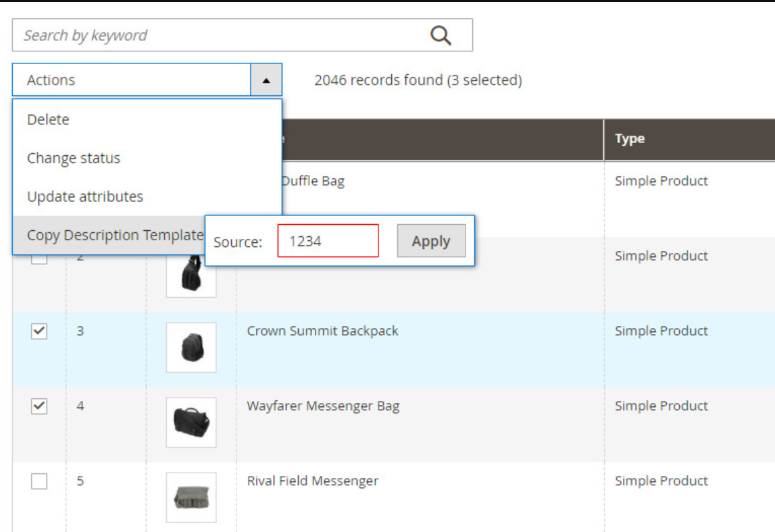Open the Crown Summit Backpack name
775x532 pixels.
322,331
